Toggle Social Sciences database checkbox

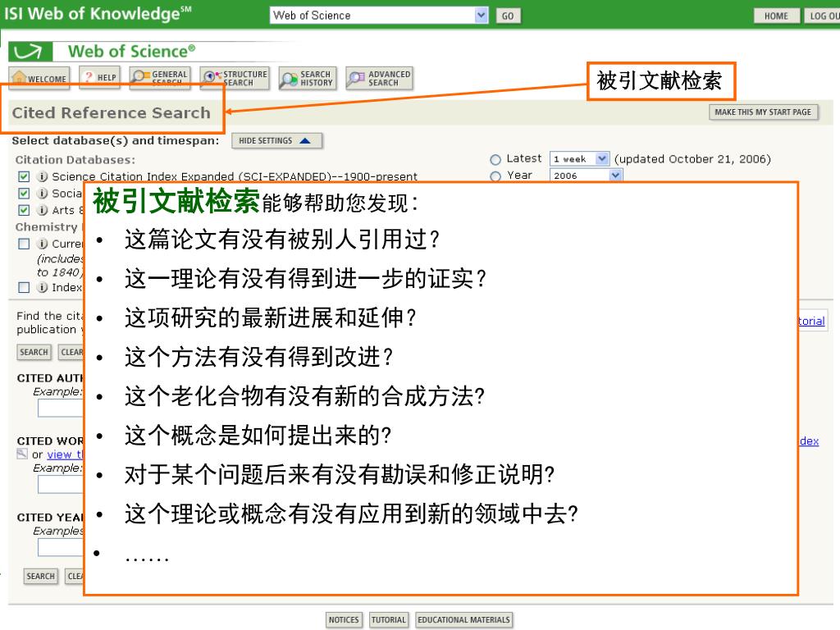pyautogui.click(x=24, y=193)
